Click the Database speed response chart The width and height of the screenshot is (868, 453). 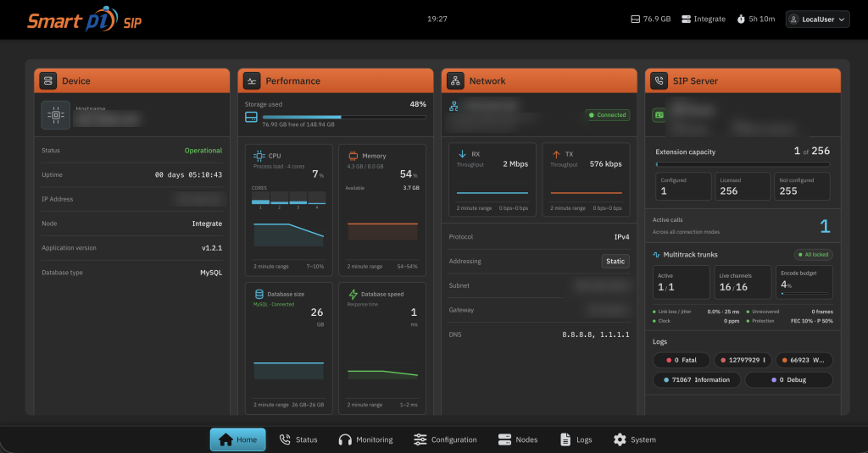click(382, 373)
